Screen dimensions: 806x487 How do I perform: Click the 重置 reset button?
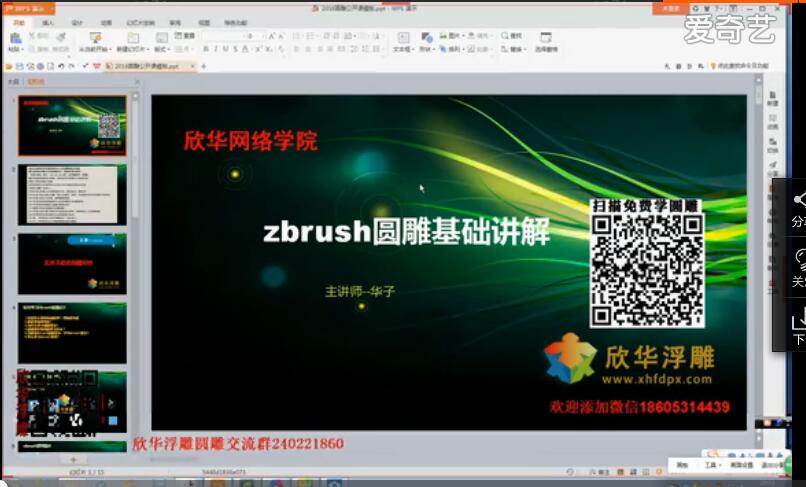click(185, 35)
